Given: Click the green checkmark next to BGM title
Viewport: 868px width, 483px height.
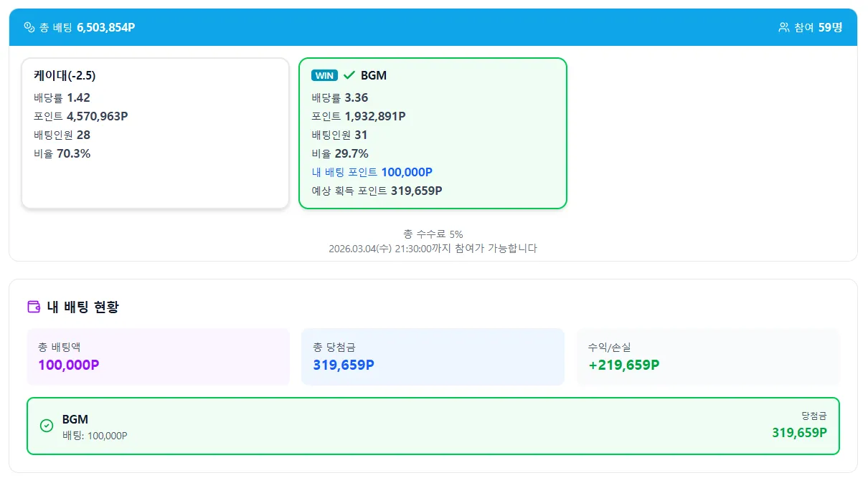Looking at the screenshot, I should (x=348, y=75).
